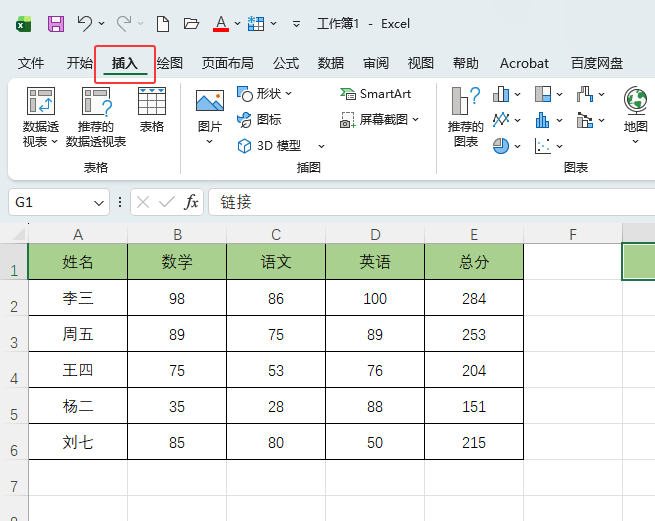
Task: Switch to the 页面布局 tab
Action: 228,63
